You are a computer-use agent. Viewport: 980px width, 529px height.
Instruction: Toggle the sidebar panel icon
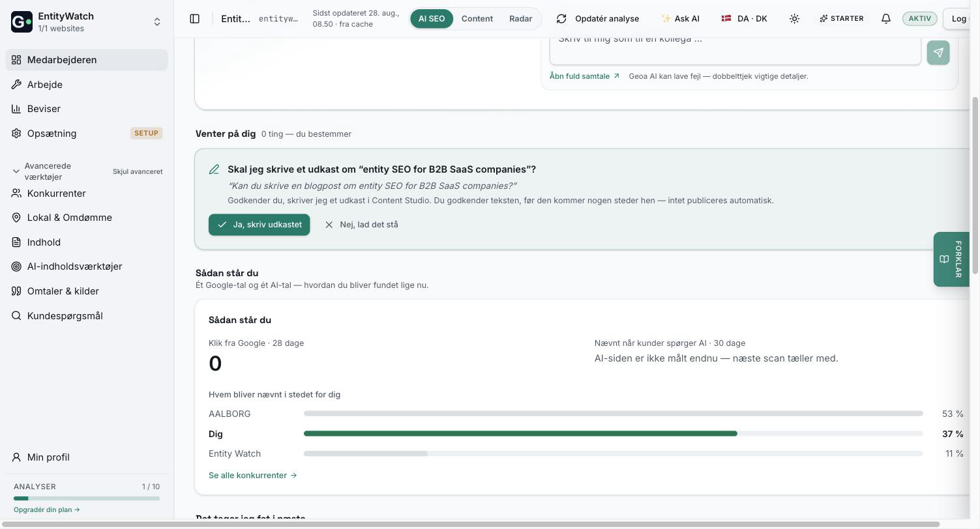[194, 19]
